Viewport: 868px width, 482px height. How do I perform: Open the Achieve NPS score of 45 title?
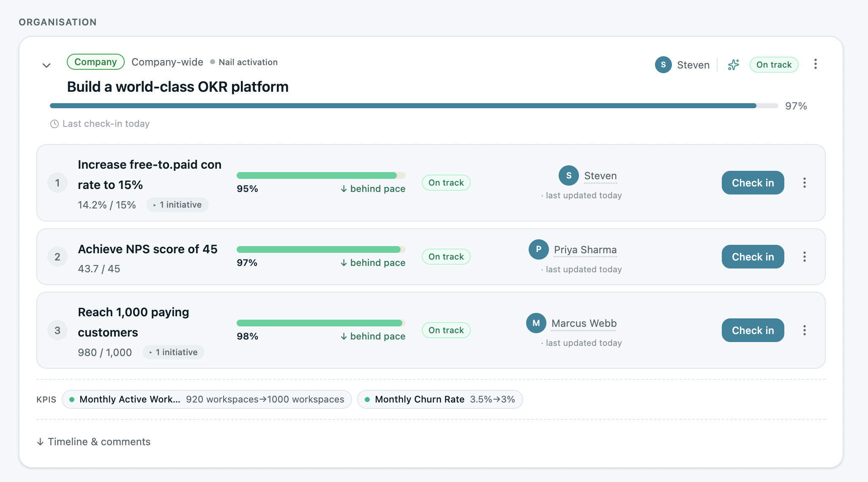(x=147, y=249)
